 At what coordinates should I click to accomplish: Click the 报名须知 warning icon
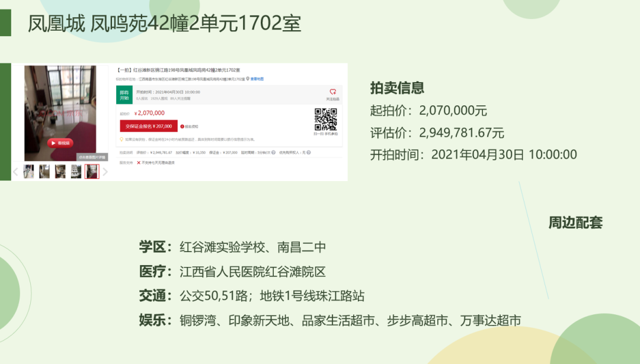[x=183, y=127]
